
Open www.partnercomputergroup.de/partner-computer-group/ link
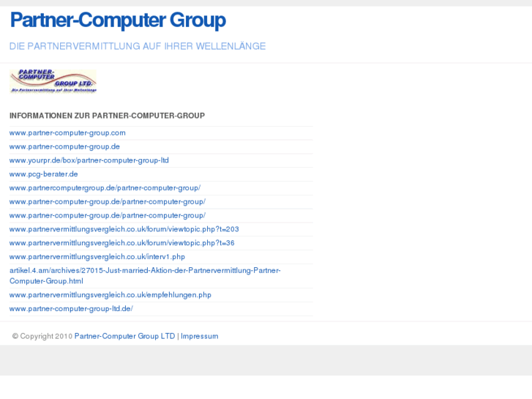[105, 187]
